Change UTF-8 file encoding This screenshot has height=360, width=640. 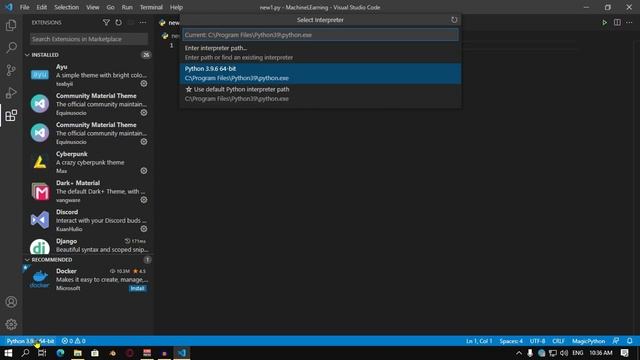[x=537, y=341]
